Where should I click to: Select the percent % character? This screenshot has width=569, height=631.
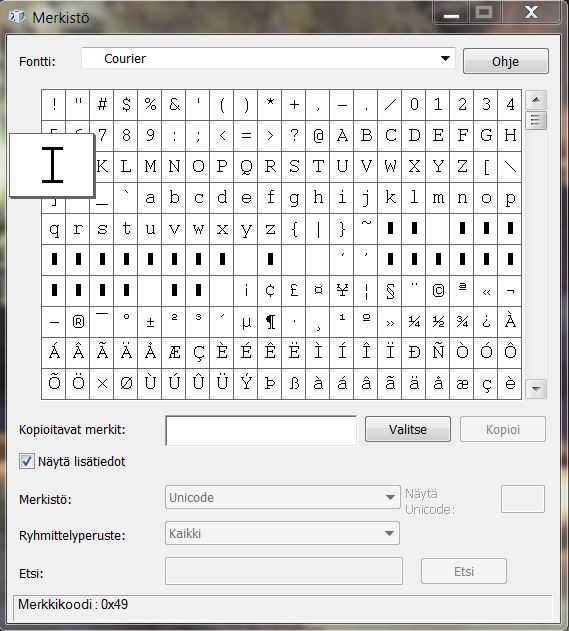(x=150, y=105)
